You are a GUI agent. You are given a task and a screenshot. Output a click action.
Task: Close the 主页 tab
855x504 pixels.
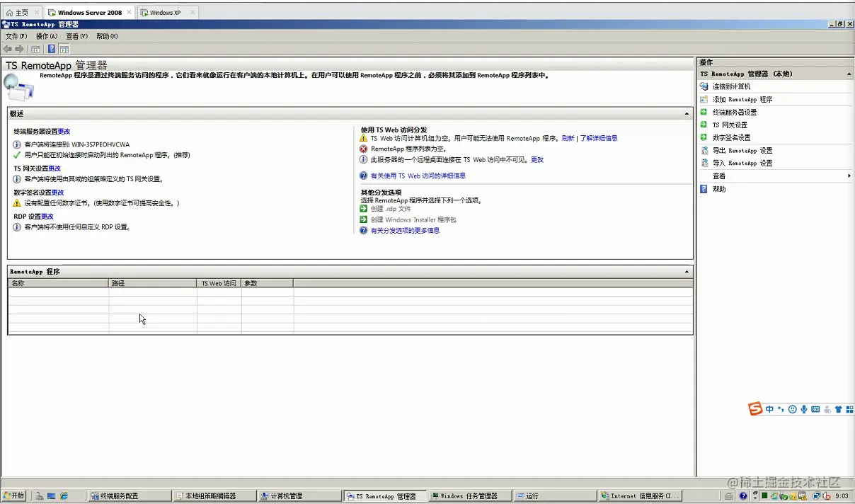pyautogui.click(x=37, y=13)
